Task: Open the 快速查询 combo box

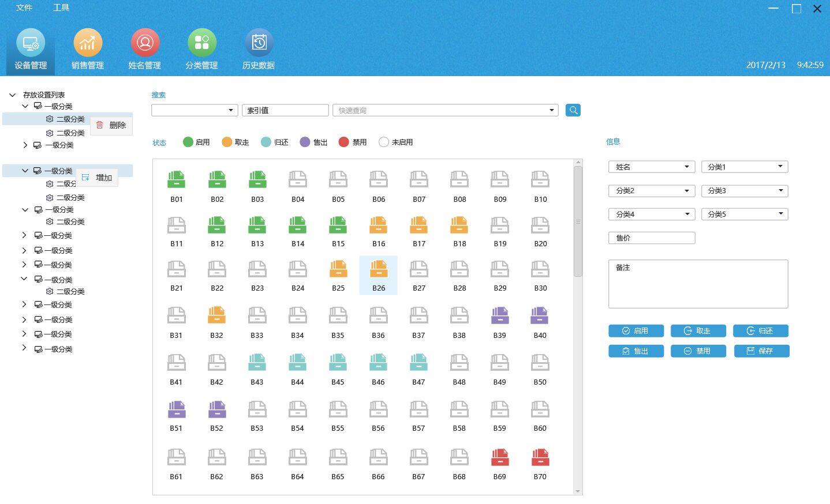Action: pos(444,110)
